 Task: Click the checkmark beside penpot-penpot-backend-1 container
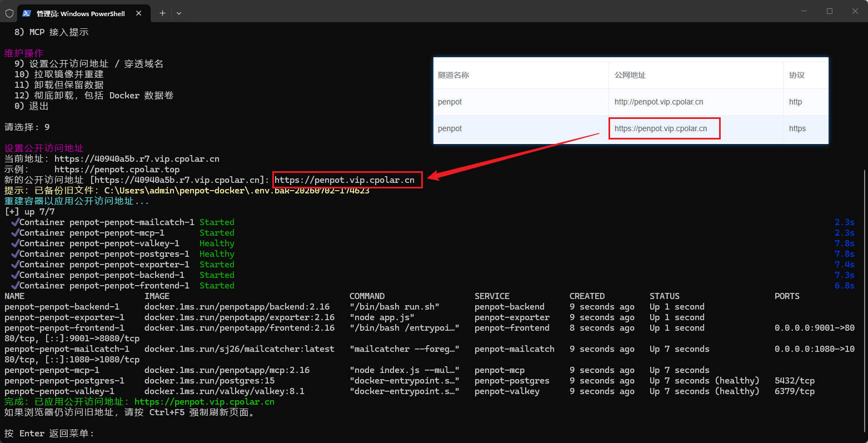15,275
